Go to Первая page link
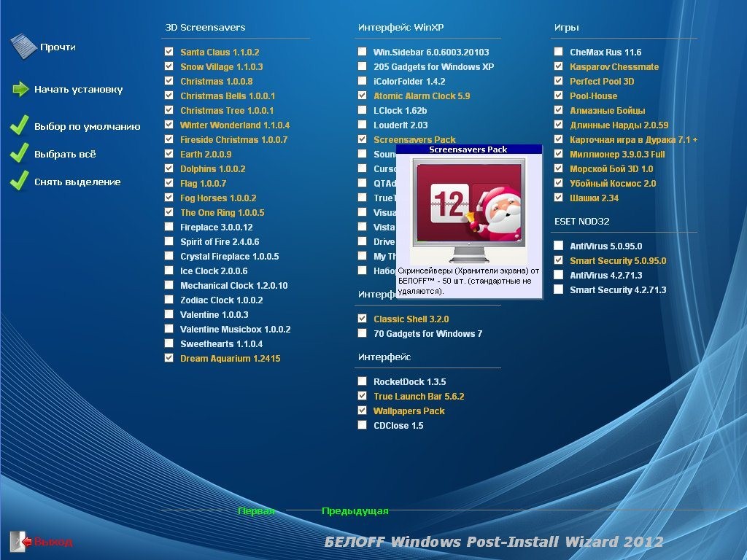The image size is (747, 560). 256,511
